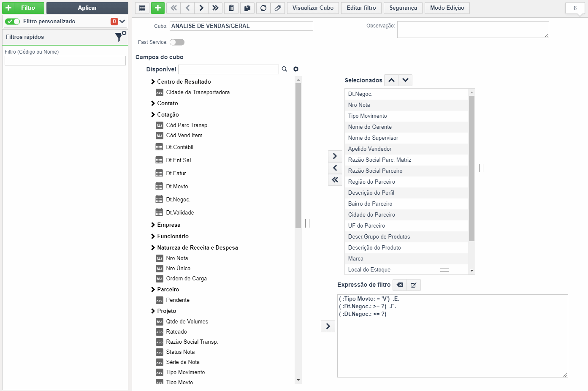Expand the Centro de Resultado tree node
This screenshot has height=391, width=588.
pos(153,82)
